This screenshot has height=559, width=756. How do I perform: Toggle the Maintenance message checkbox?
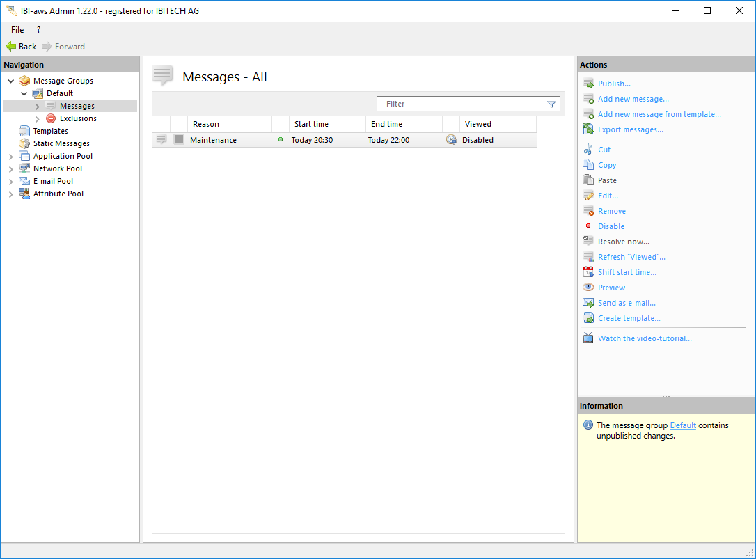[179, 140]
